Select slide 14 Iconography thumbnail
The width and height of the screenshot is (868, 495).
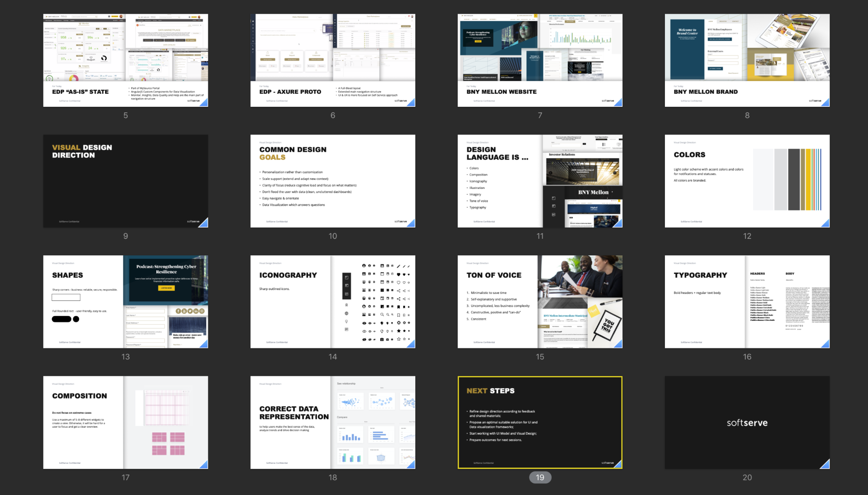click(333, 301)
